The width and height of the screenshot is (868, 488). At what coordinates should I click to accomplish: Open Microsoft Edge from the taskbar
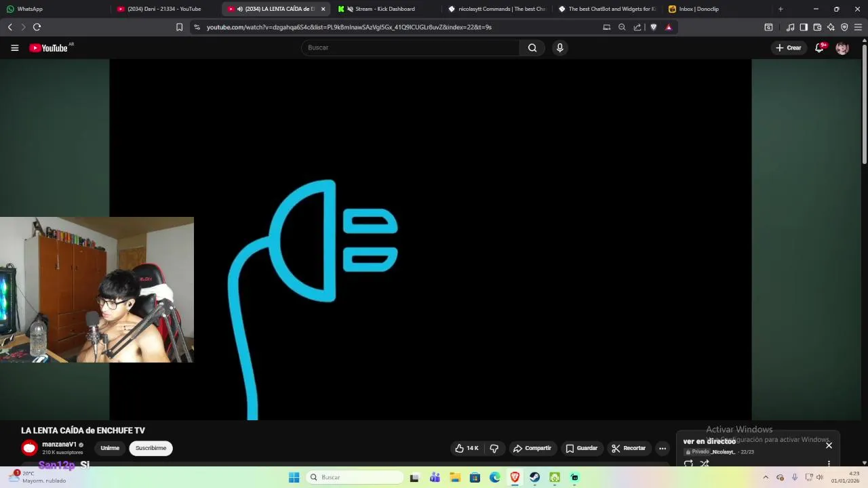pyautogui.click(x=494, y=477)
